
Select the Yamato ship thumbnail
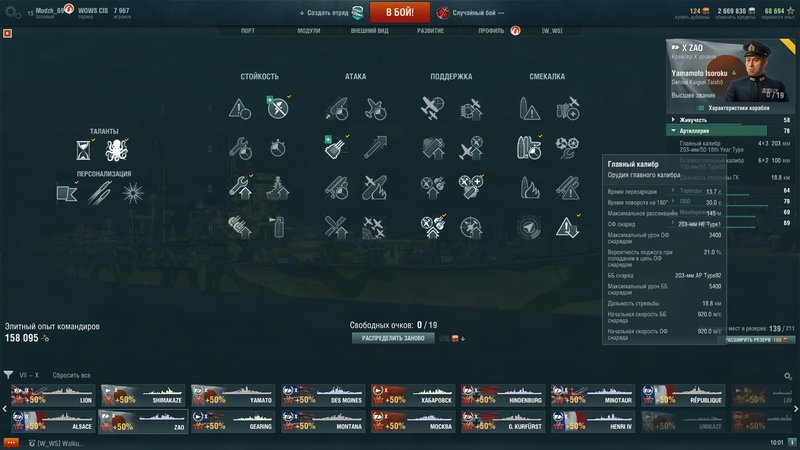click(x=233, y=395)
